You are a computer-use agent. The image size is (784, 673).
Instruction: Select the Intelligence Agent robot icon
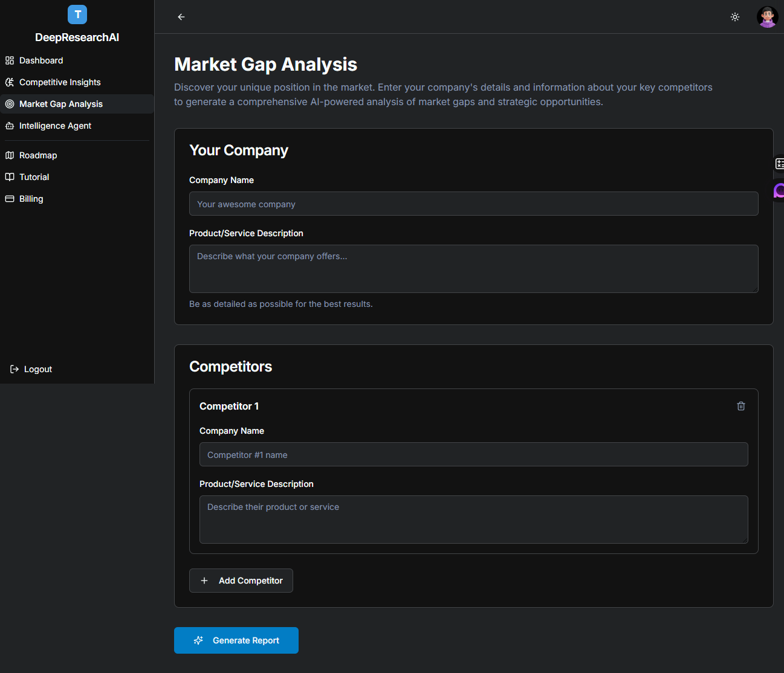tap(9, 125)
